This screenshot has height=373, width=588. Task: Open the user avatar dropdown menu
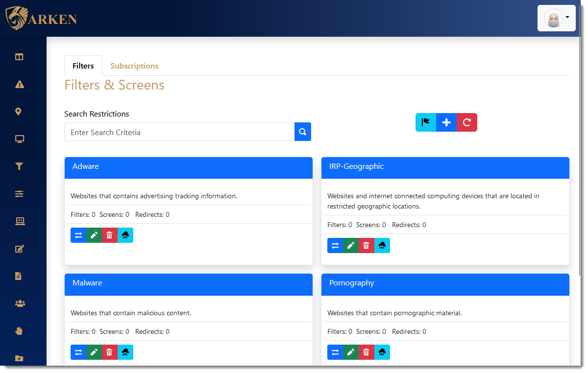click(556, 18)
